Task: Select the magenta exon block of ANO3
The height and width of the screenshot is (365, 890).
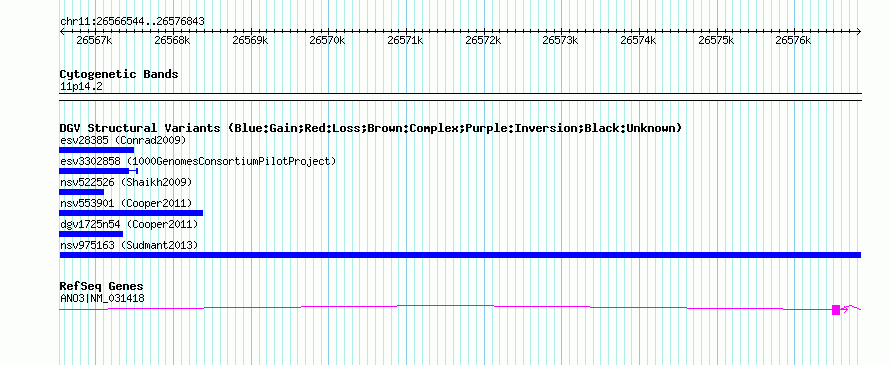Action: point(836,309)
